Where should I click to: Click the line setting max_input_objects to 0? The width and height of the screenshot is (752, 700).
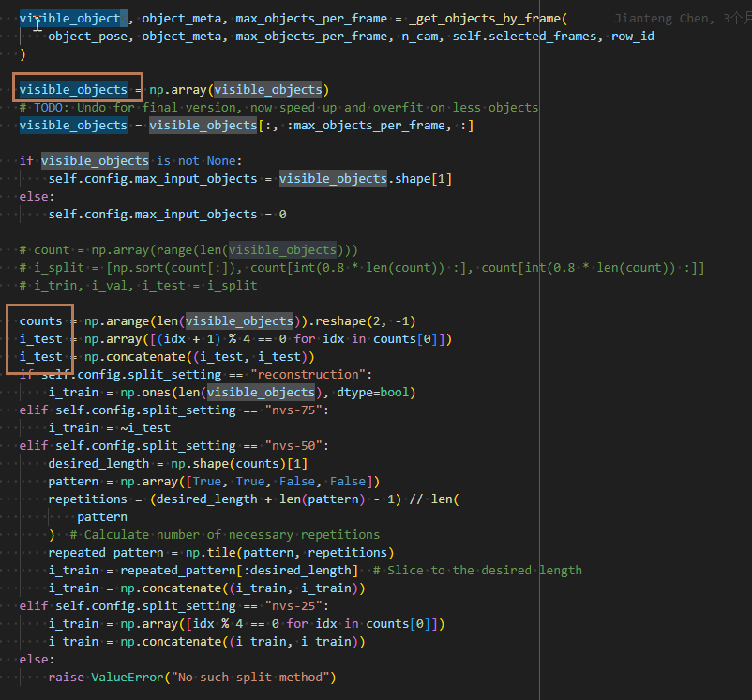click(x=168, y=215)
